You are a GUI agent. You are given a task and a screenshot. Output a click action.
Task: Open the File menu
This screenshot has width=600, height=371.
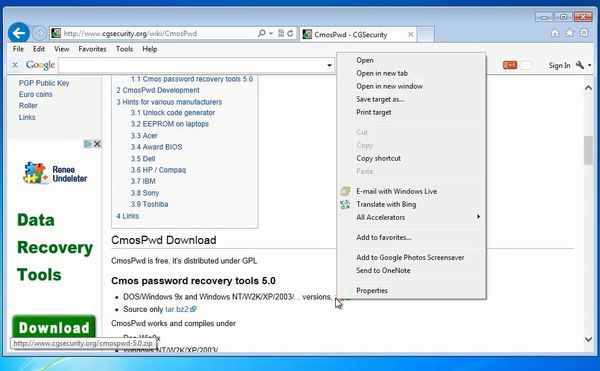pos(18,49)
